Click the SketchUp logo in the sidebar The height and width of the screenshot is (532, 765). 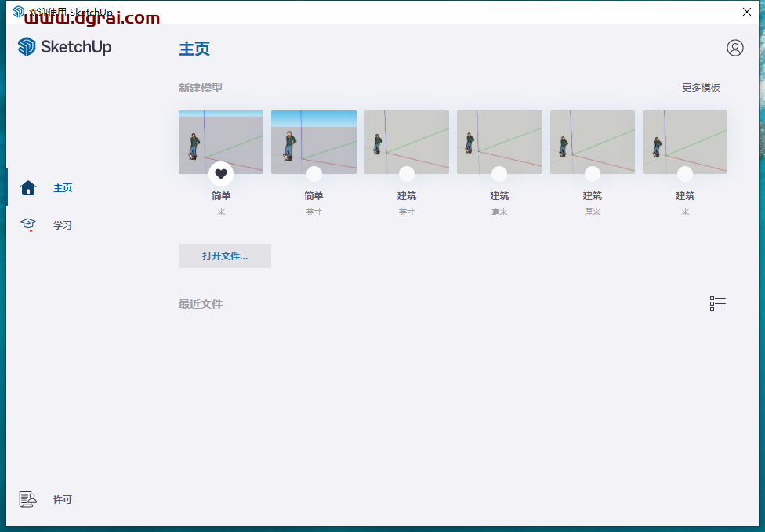click(x=64, y=47)
